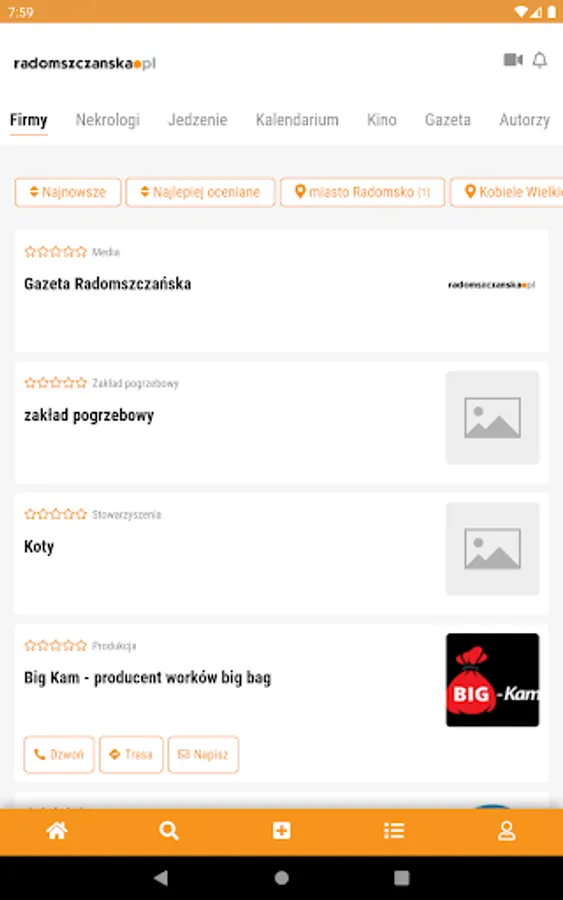Open notifications bell icon
The height and width of the screenshot is (900, 563).
[539, 60]
